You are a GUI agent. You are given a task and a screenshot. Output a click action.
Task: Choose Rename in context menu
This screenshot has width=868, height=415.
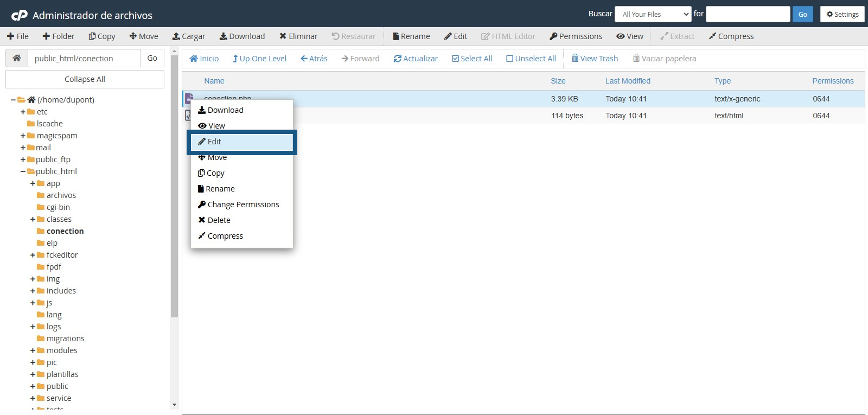(241, 189)
